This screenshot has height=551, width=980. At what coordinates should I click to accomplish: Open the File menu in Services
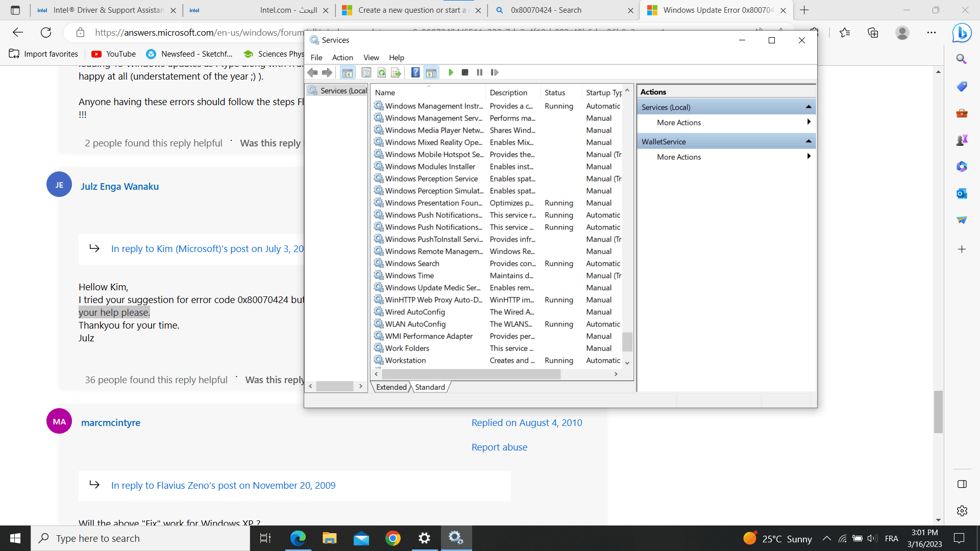316,58
